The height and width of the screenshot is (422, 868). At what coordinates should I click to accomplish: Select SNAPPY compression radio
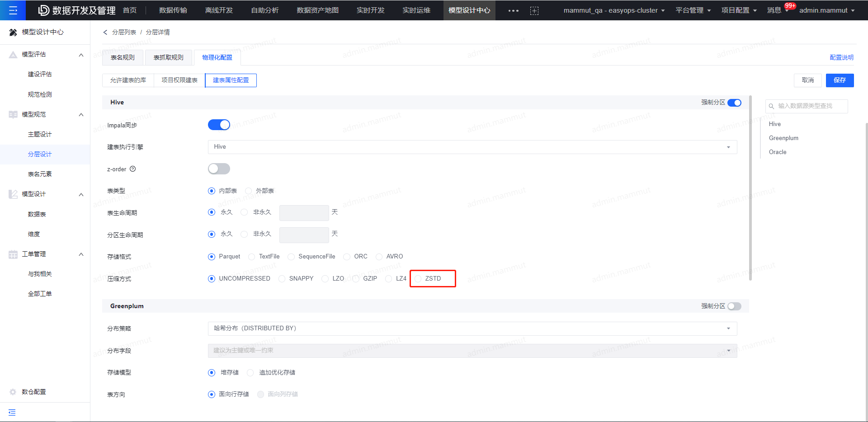pyautogui.click(x=282, y=279)
